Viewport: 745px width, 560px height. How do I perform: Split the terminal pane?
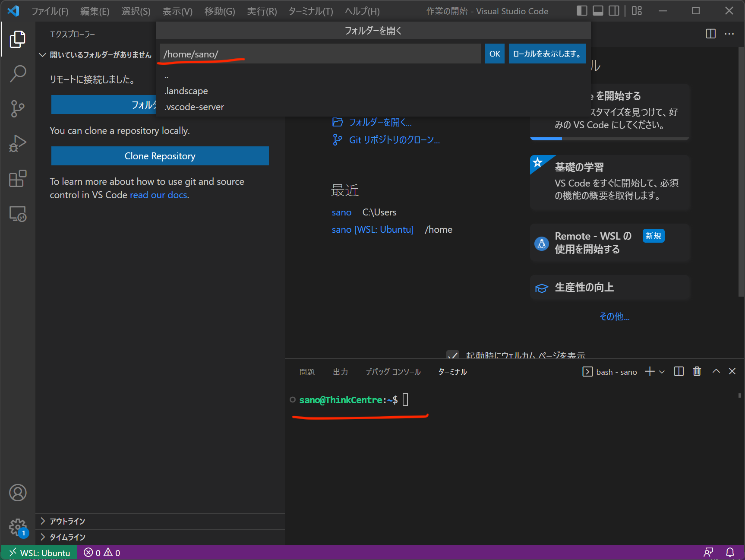tap(679, 371)
